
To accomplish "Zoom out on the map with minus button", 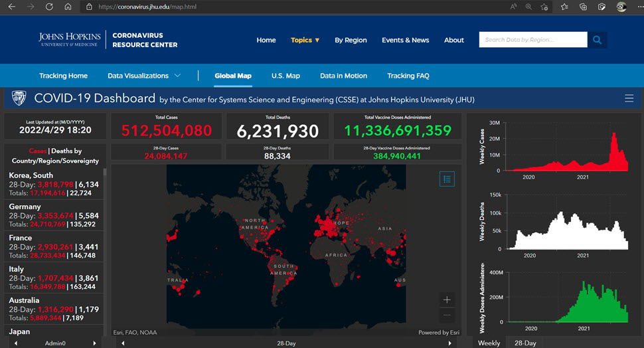I will pyautogui.click(x=447, y=315).
